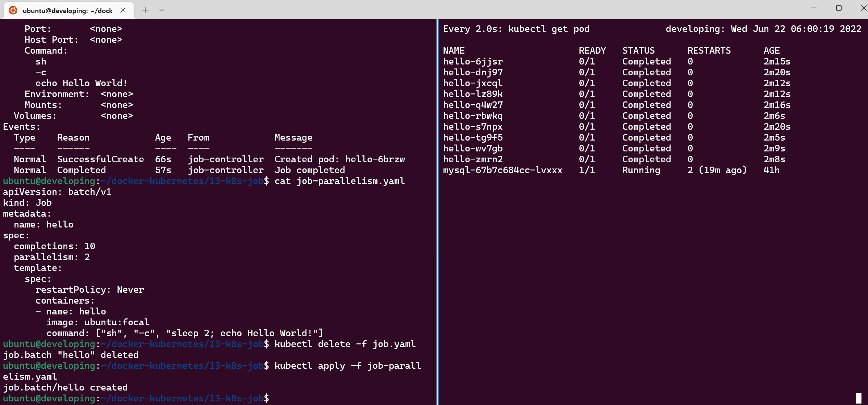Click the hello-6jjsr pod name
This screenshot has width=868, height=405.
473,62
